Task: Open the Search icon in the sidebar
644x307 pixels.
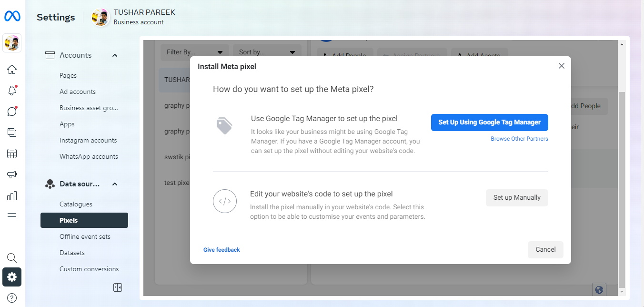Action: [11, 257]
